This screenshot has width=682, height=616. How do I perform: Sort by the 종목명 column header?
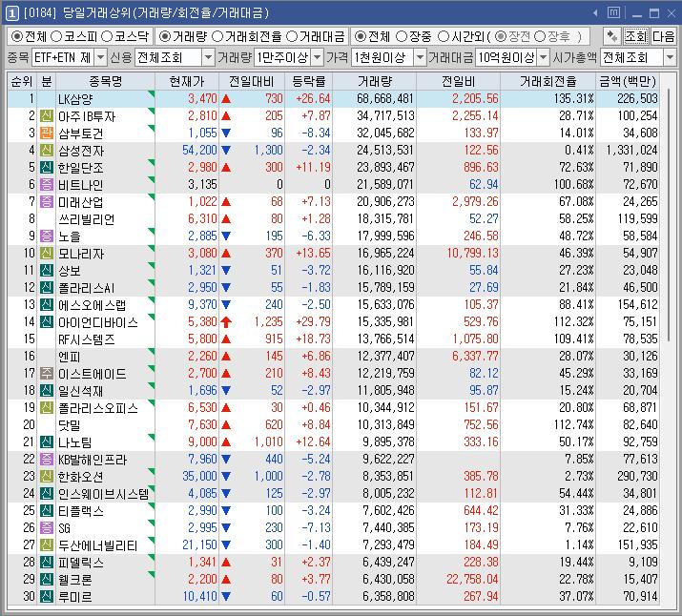click(x=105, y=81)
